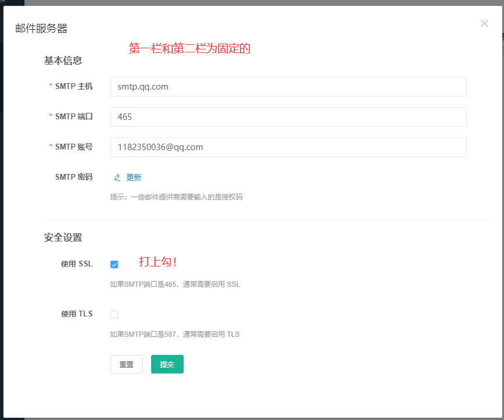The height and width of the screenshot is (420, 504).
Task: Click the pencil edit icon beside SMTP 密码
Action: (x=116, y=177)
